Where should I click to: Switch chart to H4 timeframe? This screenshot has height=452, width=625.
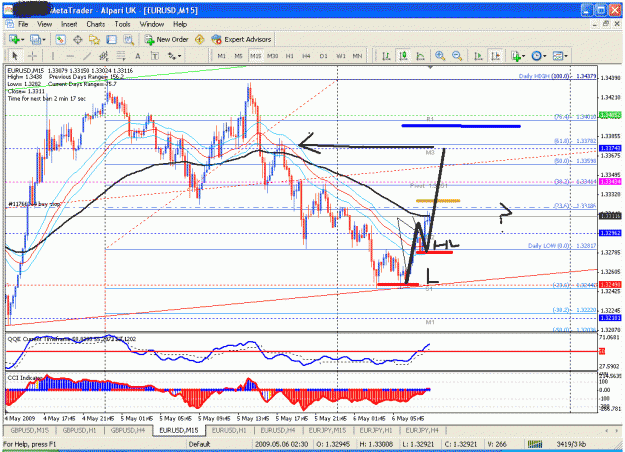(x=307, y=56)
